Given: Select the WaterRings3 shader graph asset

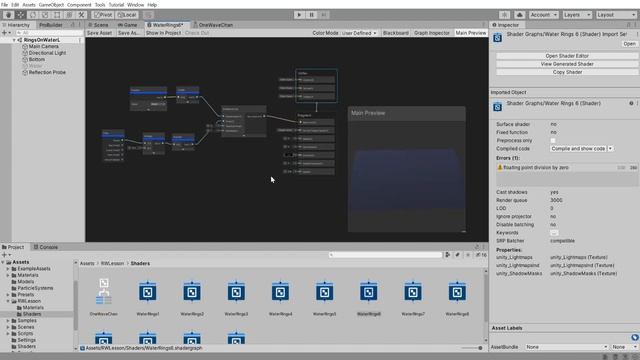Looking at the screenshot, I should point(236,297).
